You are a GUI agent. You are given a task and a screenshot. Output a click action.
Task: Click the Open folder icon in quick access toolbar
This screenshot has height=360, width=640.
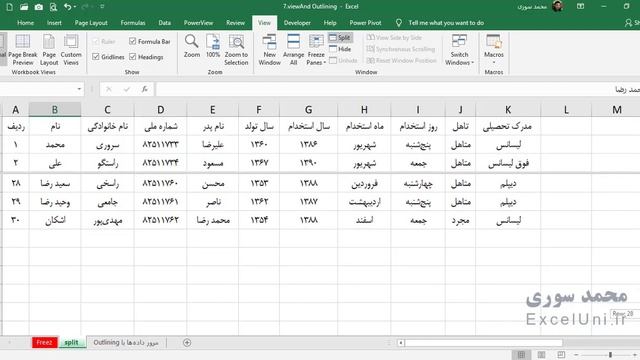click(x=24, y=7)
